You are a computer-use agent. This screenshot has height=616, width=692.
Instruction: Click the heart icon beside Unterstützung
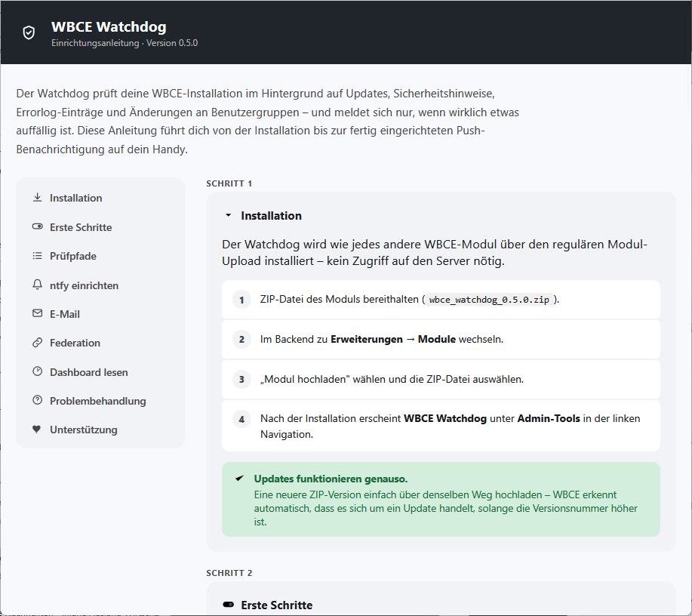pyautogui.click(x=37, y=430)
